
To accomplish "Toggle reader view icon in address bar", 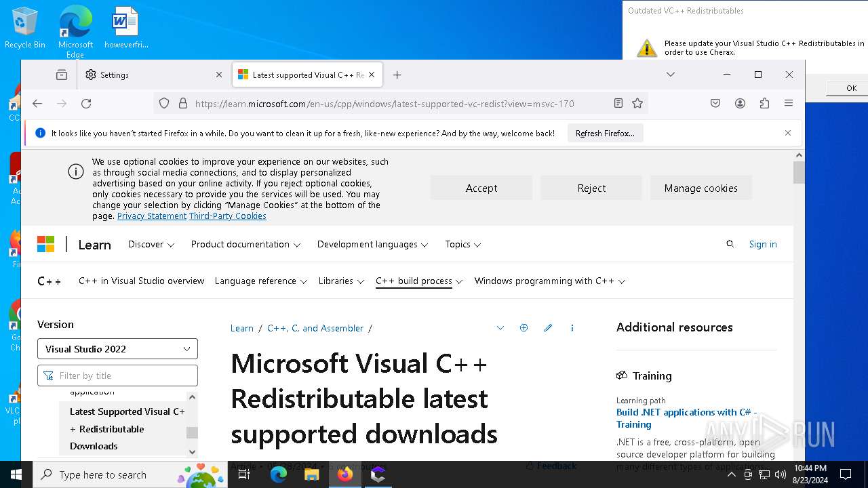I will (618, 103).
